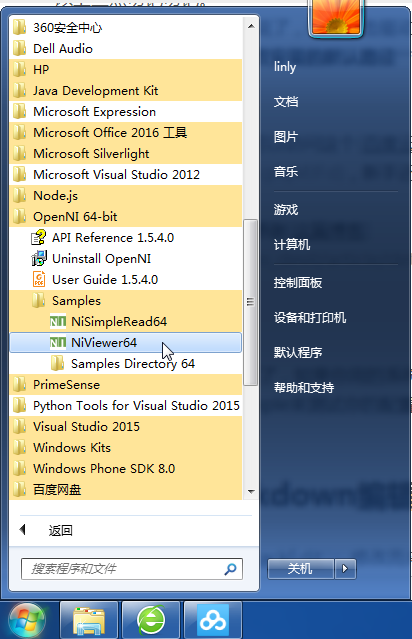Screen dimensions: 412x639
Task: Expand Microsoft Visual Studio 2012 folder
Action: click(126, 174)
